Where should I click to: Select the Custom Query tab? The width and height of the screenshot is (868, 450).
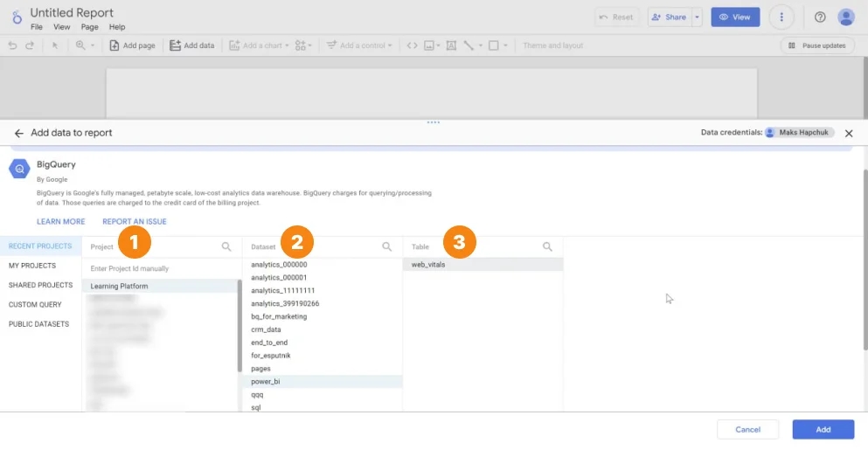tap(40, 304)
